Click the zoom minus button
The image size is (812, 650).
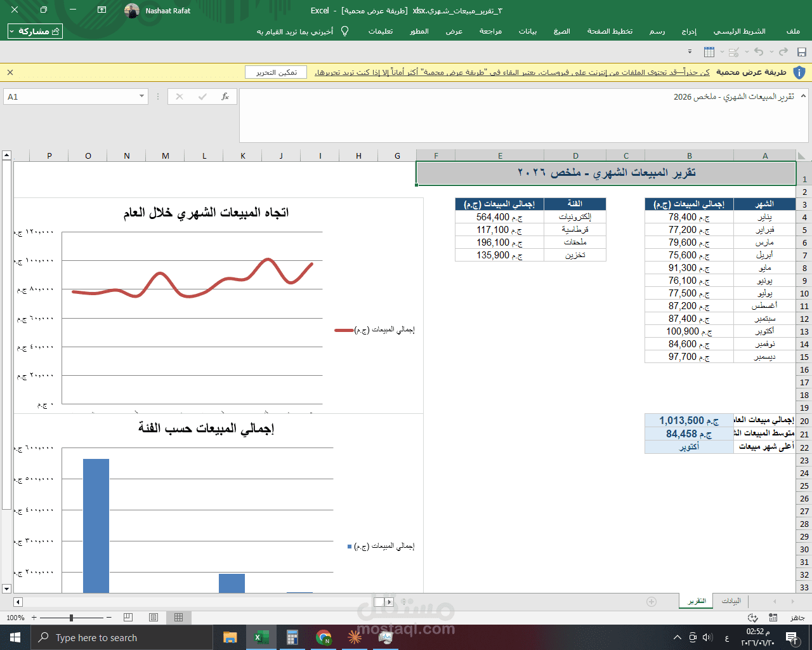pos(109,618)
